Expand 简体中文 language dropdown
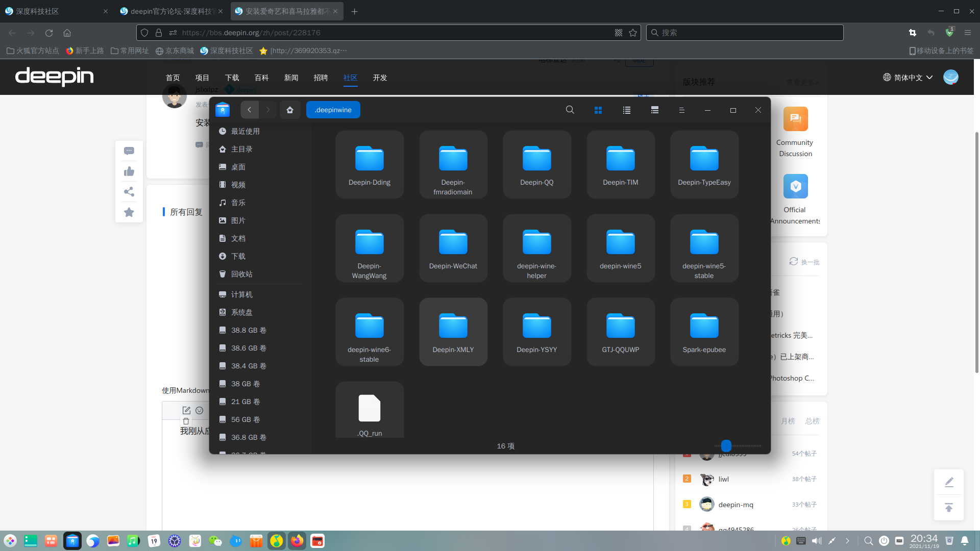The image size is (980, 551). click(x=908, y=78)
